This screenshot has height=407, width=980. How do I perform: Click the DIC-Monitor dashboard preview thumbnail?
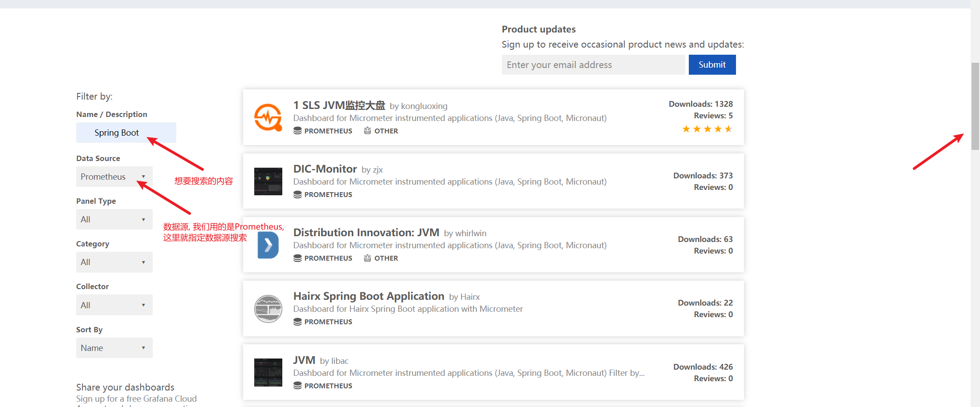pyautogui.click(x=268, y=181)
